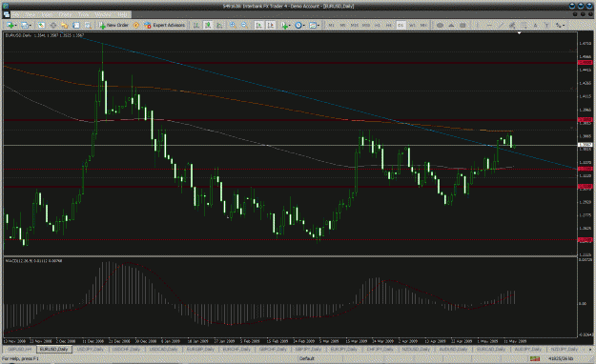Open the Charts menu

(65, 14)
